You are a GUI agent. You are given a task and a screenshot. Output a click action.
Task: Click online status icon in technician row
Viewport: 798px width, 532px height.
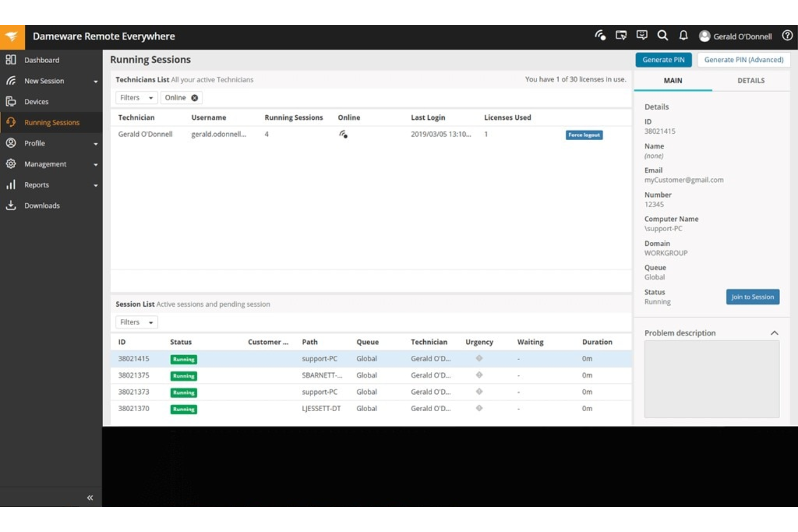(343, 134)
